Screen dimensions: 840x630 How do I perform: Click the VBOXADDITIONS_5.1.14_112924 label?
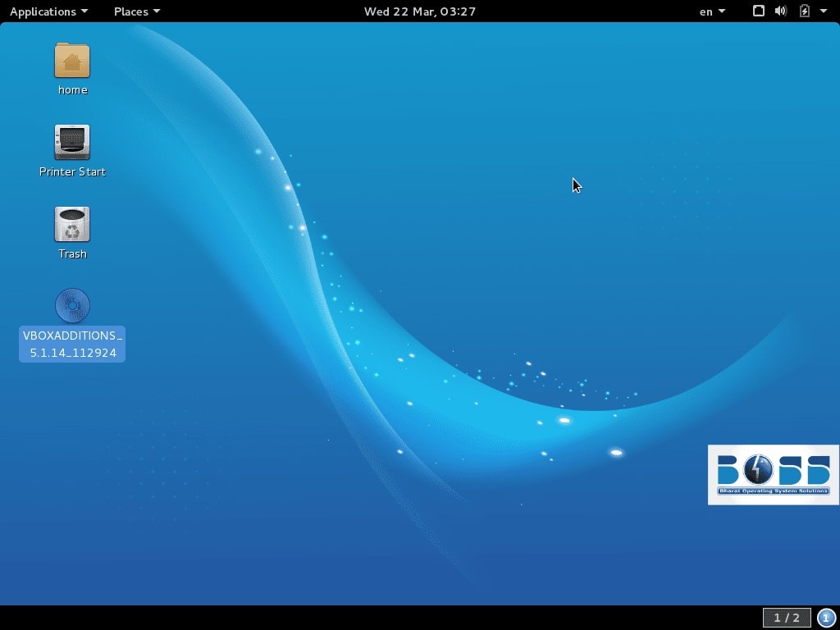click(72, 344)
